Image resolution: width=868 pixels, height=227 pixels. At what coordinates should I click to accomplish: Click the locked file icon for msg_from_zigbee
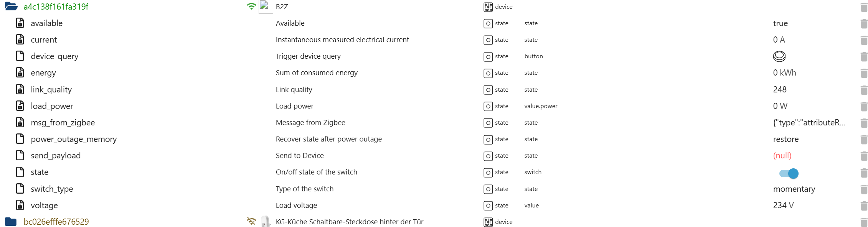tap(20, 122)
